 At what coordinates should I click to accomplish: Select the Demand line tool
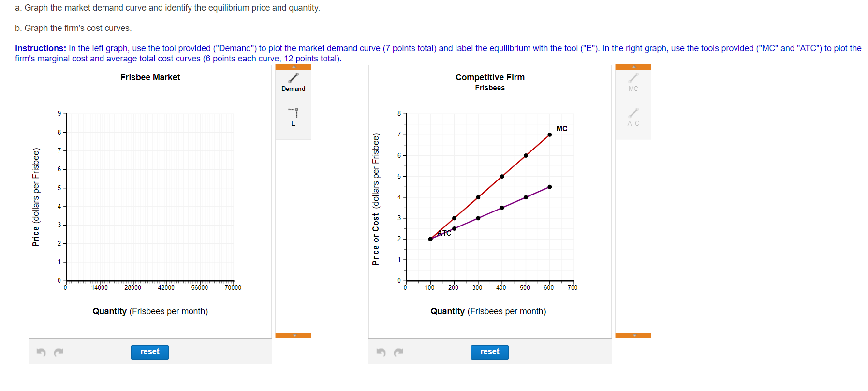[293, 82]
